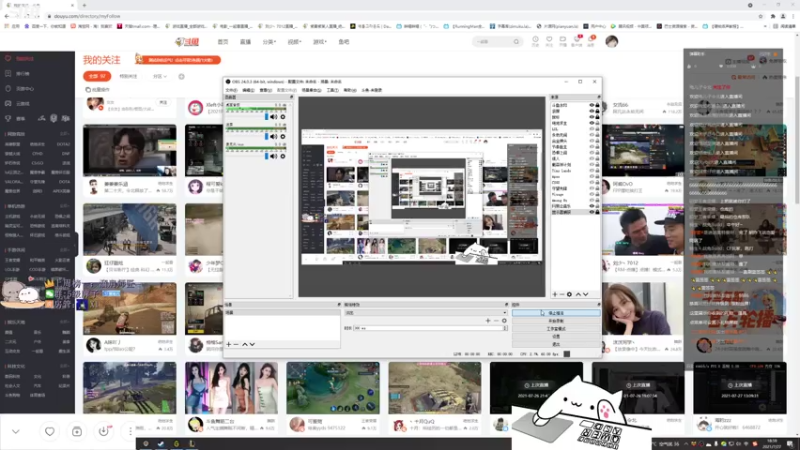
Task: Adjust the transition duration stepper
Action: 505,328
